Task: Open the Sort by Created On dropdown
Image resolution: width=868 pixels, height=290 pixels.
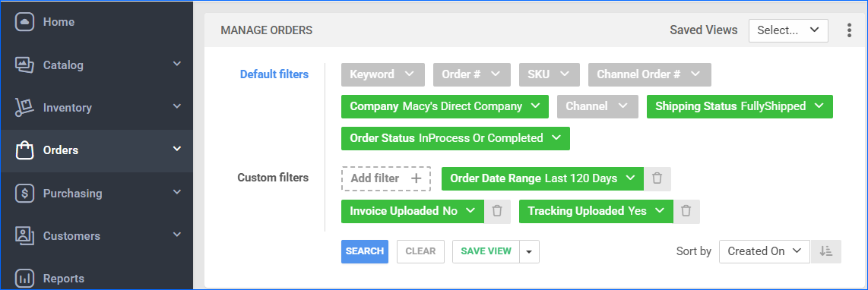Action: pos(765,251)
